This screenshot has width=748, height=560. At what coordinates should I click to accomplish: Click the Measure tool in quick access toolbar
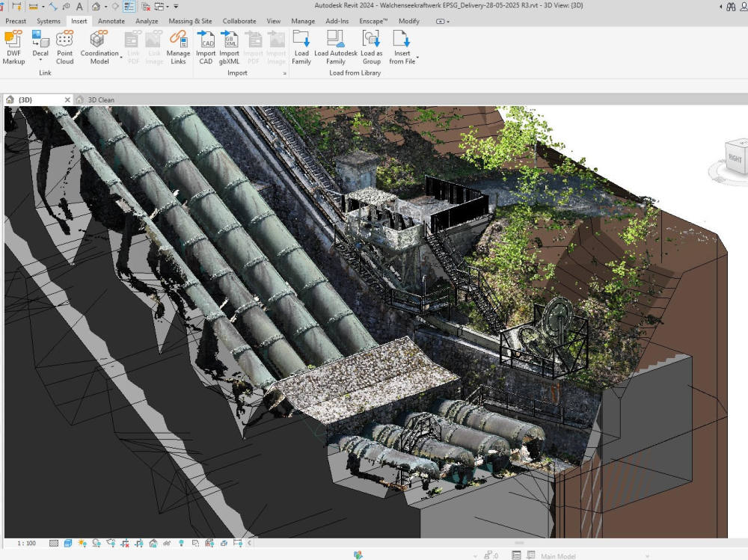click(x=33, y=7)
